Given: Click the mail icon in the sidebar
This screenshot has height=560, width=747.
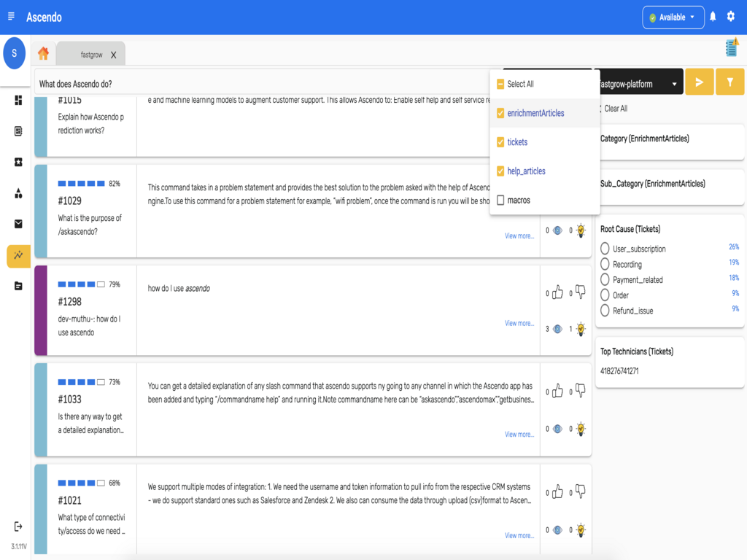Looking at the screenshot, I should pos(18,224).
